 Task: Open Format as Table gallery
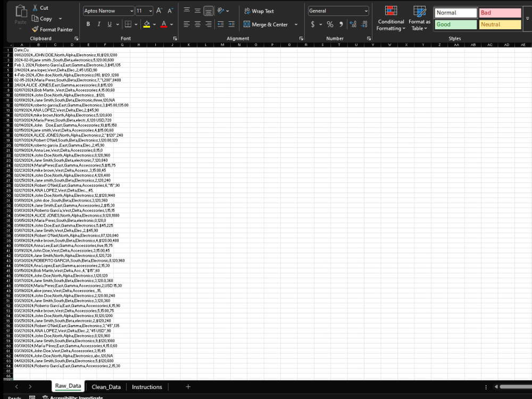[419, 19]
